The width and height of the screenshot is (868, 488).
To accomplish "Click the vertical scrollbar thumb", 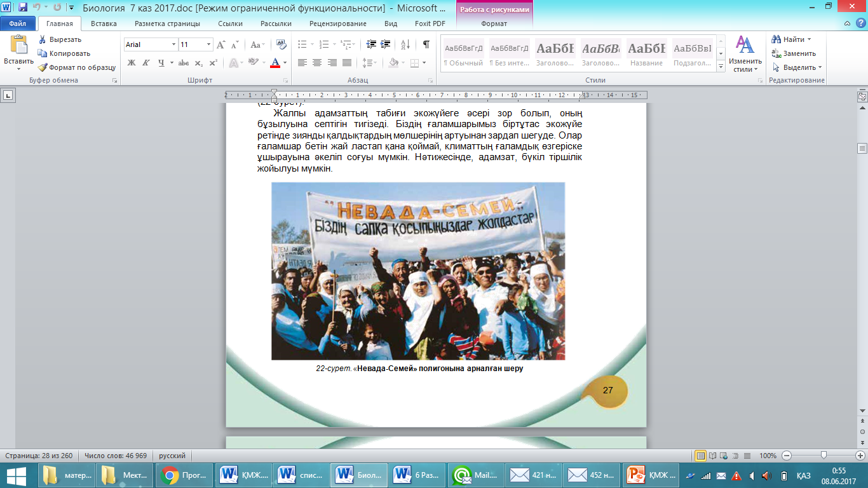I will 862,148.
